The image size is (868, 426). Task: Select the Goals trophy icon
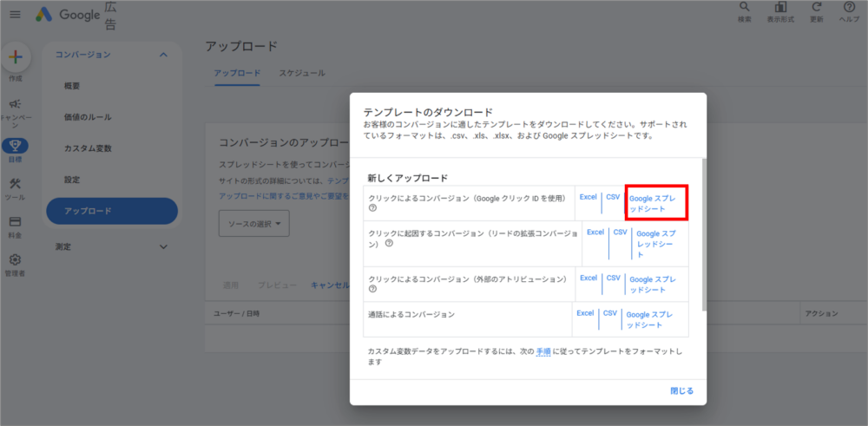[x=15, y=146]
